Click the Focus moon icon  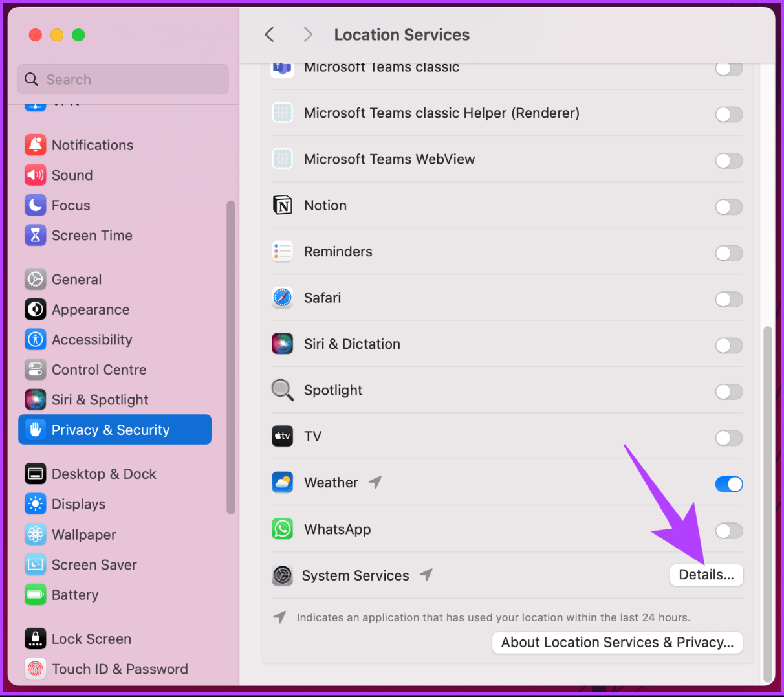click(x=36, y=205)
